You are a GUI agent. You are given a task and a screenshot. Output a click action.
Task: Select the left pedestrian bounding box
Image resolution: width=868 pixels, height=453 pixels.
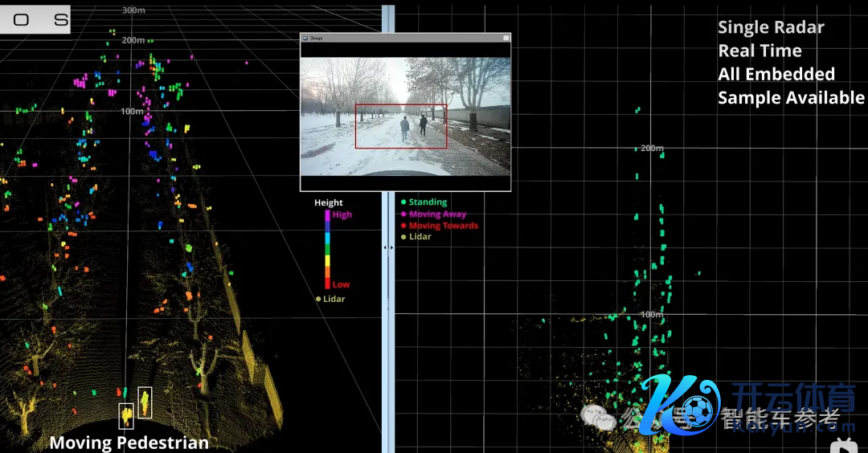pos(126,416)
